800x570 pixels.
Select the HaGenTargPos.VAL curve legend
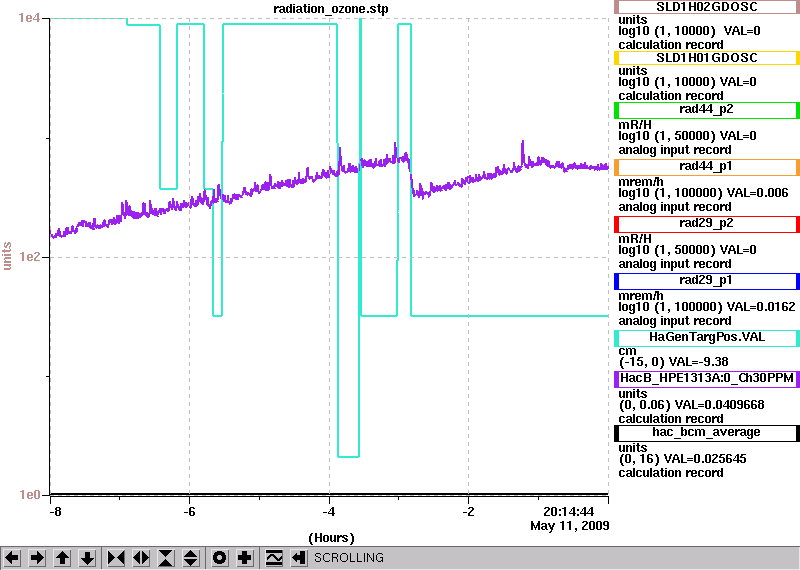707,338
